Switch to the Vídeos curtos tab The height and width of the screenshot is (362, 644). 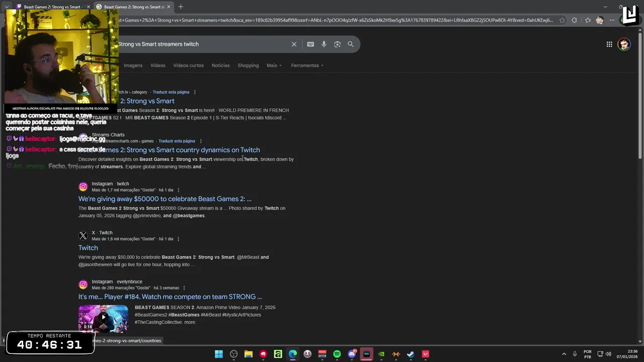(x=189, y=65)
